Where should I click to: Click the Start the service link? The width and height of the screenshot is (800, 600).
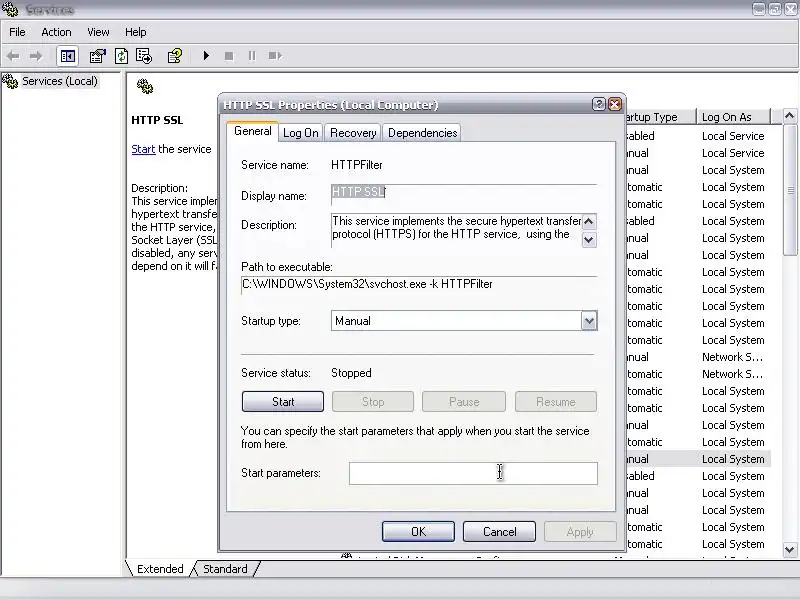[143, 149]
